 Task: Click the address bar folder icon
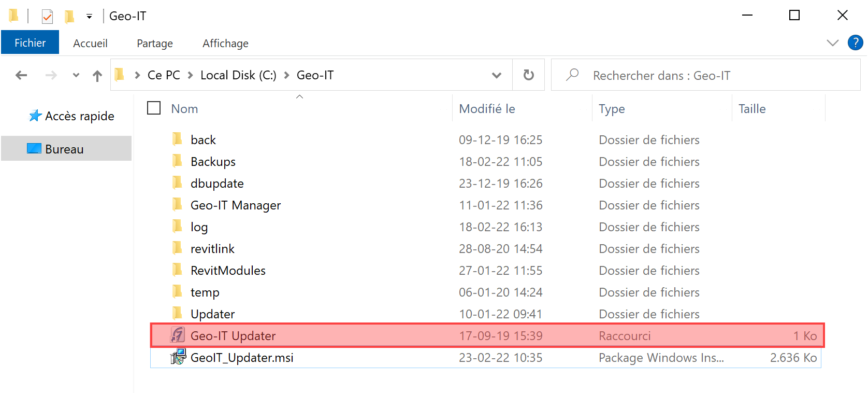pyautogui.click(x=120, y=75)
